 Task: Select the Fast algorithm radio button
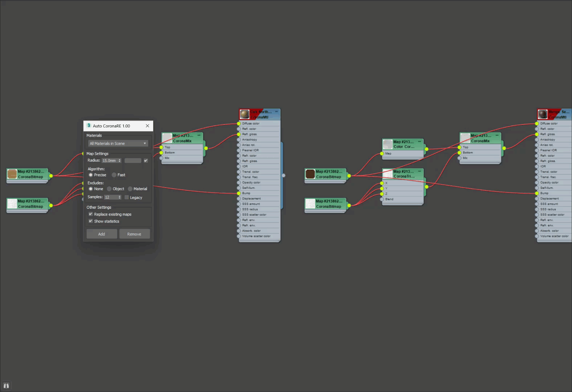(114, 175)
